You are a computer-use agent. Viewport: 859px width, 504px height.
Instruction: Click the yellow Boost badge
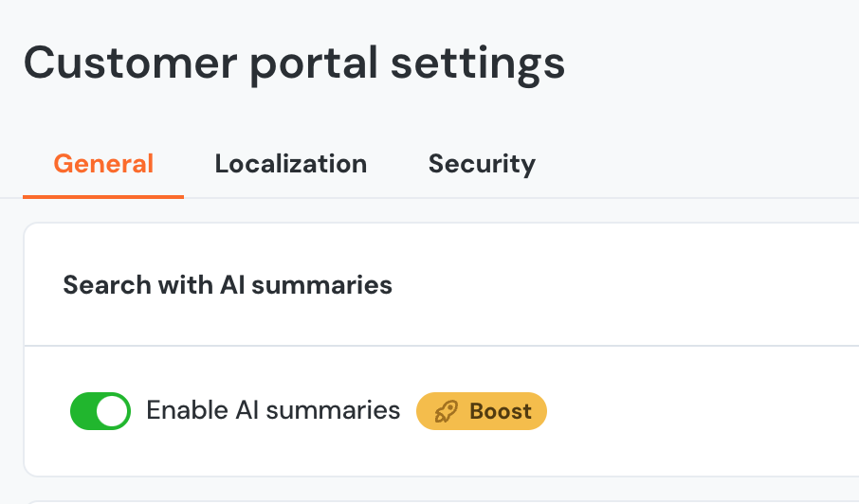(x=482, y=411)
